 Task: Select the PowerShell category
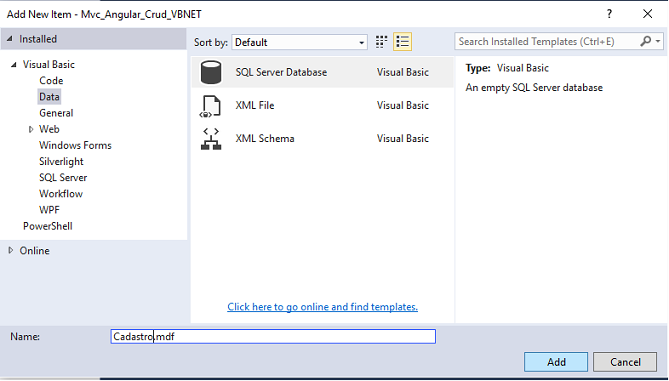click(48, 226)
